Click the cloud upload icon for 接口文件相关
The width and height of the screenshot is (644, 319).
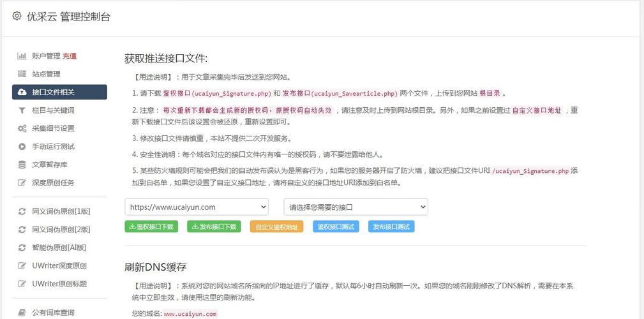22,92
